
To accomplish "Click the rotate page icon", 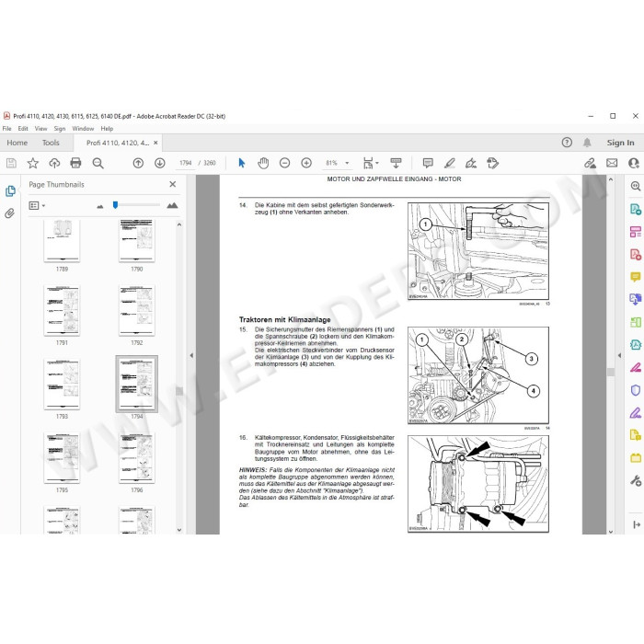I will [x=492, y=163].
